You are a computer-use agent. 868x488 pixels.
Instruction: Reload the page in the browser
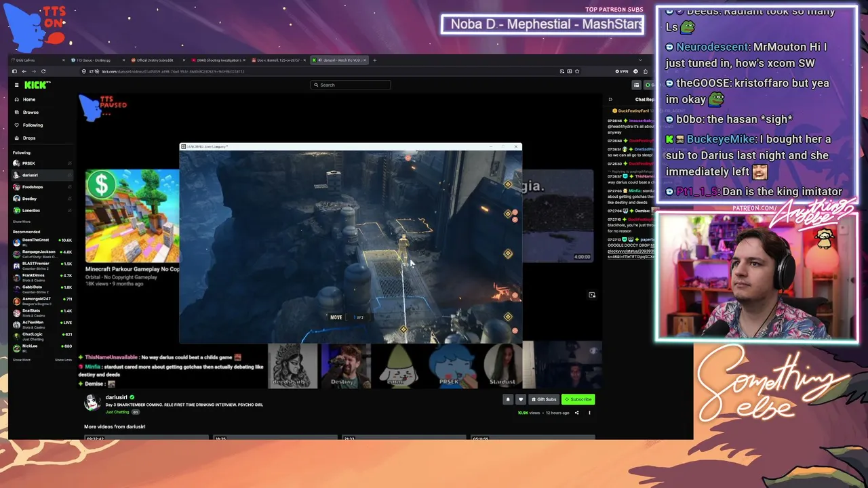coord(43,71)
